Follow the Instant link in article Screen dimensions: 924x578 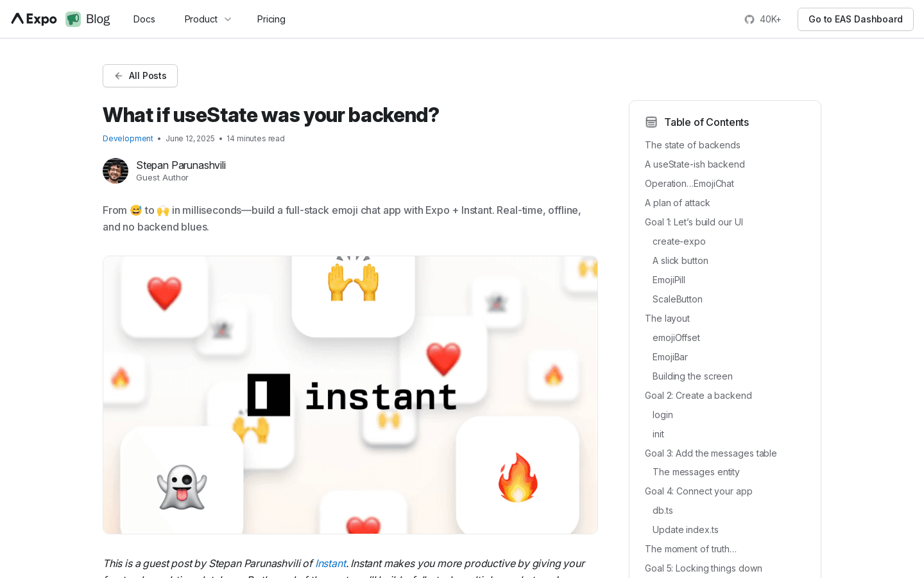[x=330, y=563]
